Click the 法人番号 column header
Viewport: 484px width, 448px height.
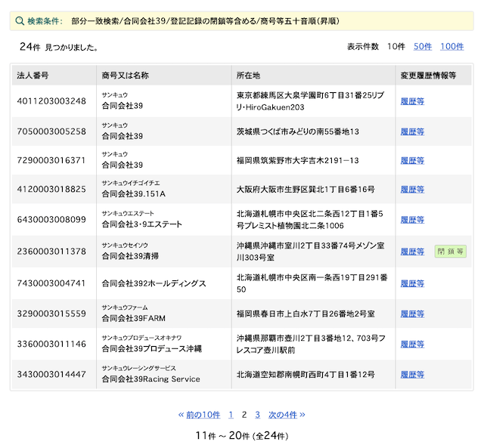[33, 76]
